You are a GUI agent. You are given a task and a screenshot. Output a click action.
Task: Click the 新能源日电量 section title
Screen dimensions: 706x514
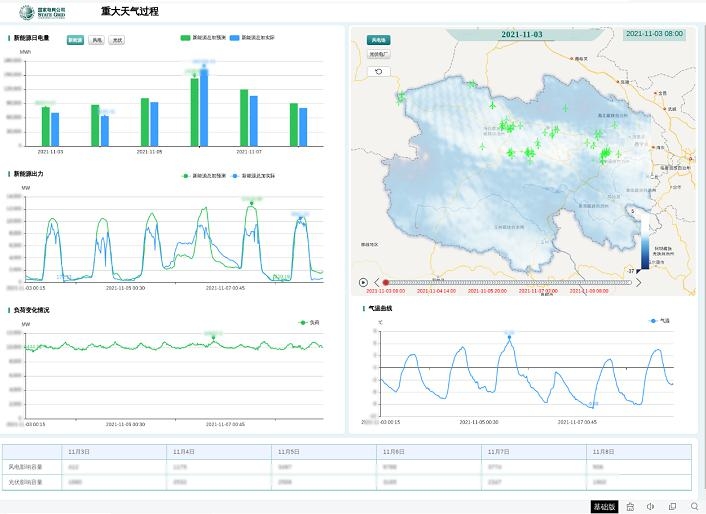click(x=31, y=38)
